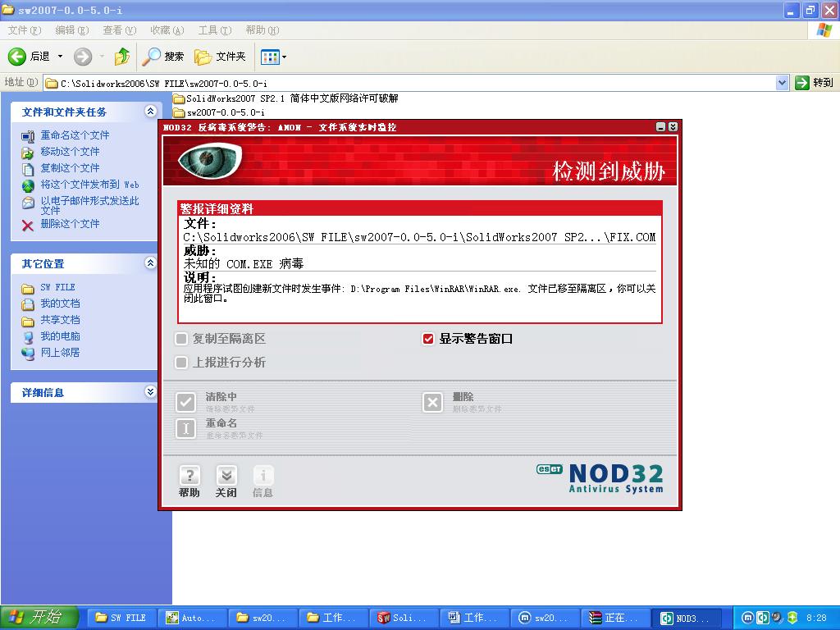840x630 pixels.
Task: Open 网上邻居 in Other Places
Action: click(60, 353)
